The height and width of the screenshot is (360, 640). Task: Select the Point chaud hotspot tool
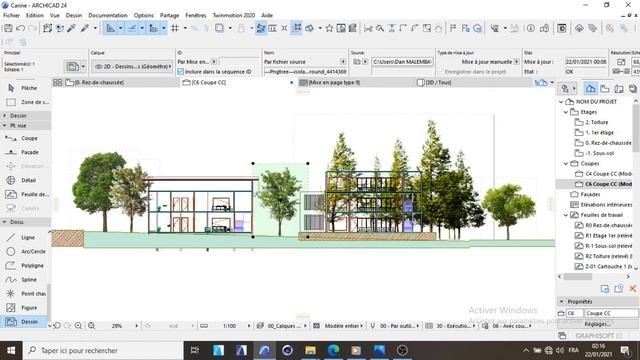(24, 293)
